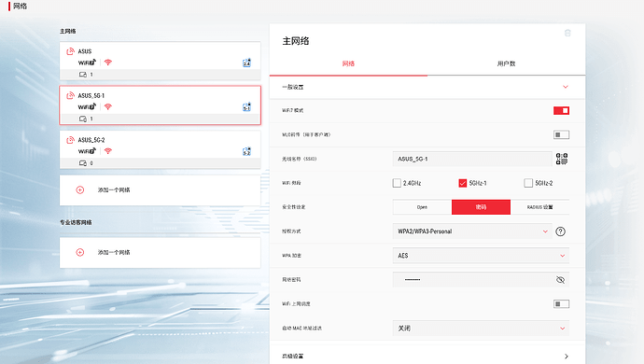Screen dimensions: 644x364
Task: Click the router icon on ASUS_5G-2 card
Action: pos(70,140)
